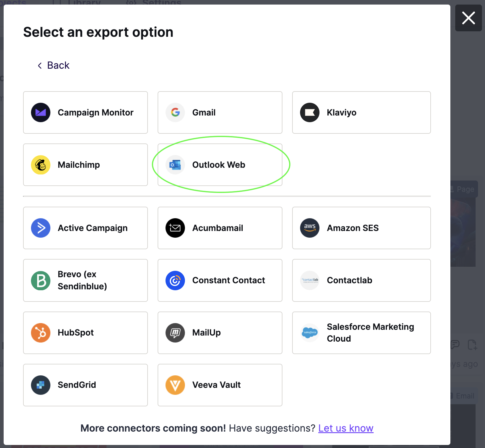Select Outlook Web export option

click(x=220, y=165)
